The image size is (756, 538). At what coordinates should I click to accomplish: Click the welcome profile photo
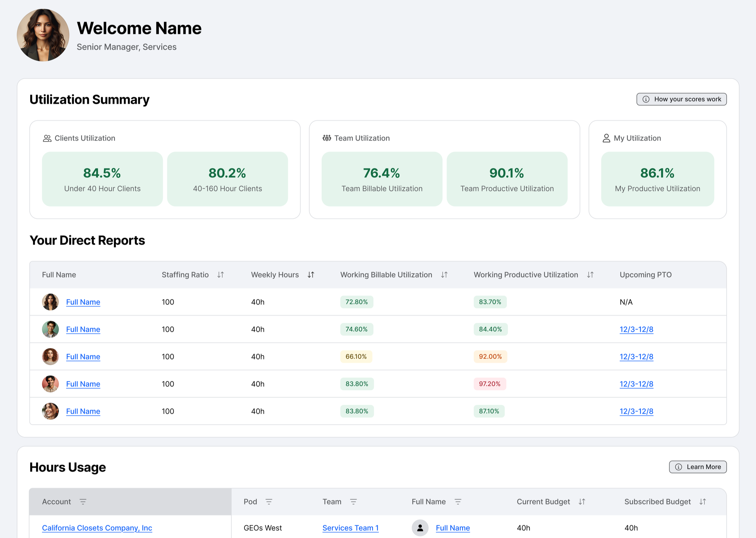(x=43, y=35)
